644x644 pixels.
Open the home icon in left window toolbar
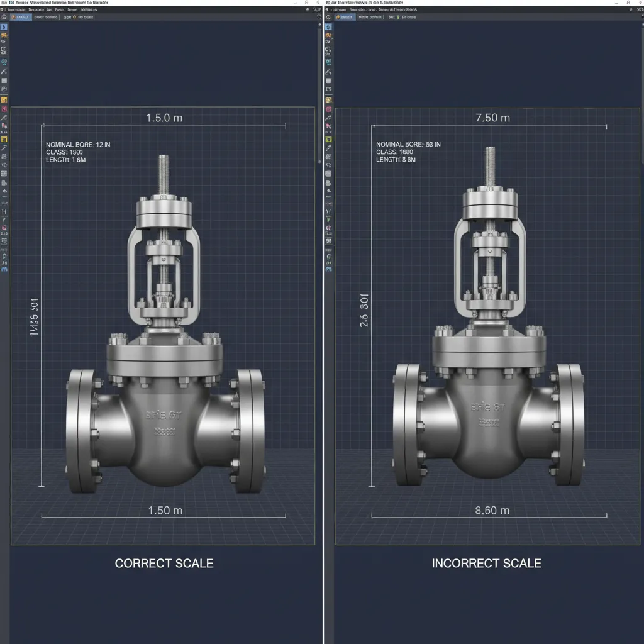click(x=4, y=17)
